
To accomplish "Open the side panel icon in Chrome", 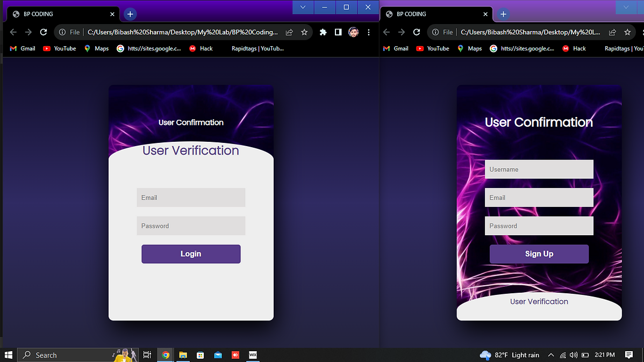I will 338,32.
